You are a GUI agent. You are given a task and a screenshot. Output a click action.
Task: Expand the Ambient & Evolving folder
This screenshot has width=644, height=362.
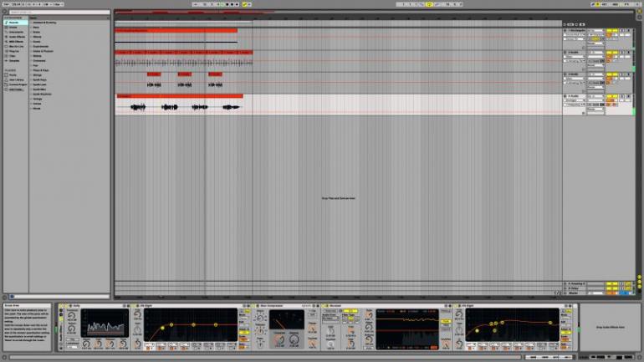click(x=31, y=23)
